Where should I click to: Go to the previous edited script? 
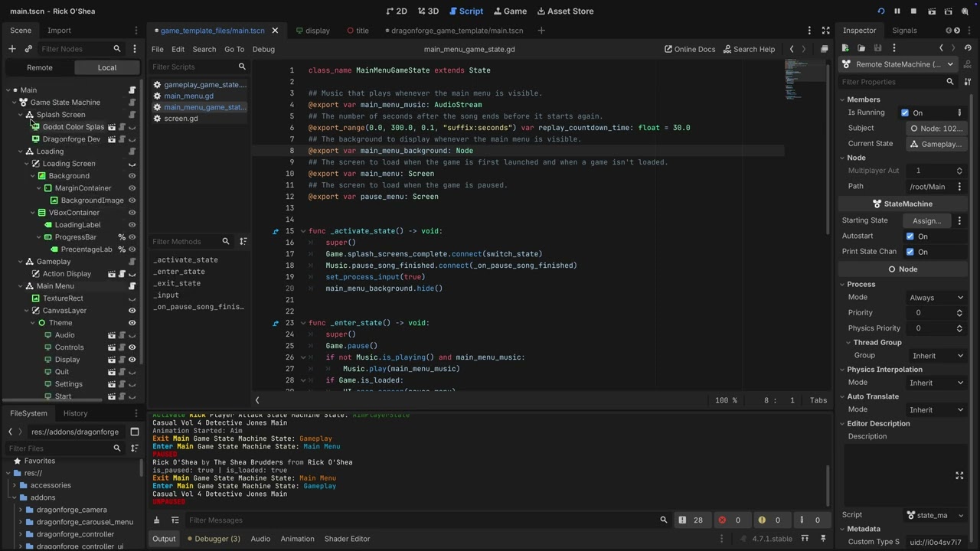[x=792, y=49]
